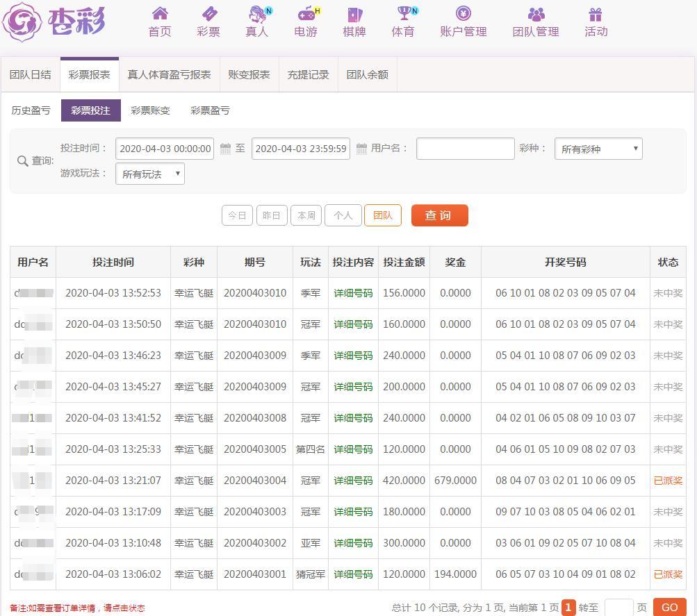Open 详细号码 for the 13:06:02 bet
Screen dimensions: 697x616
click(354, 574)
